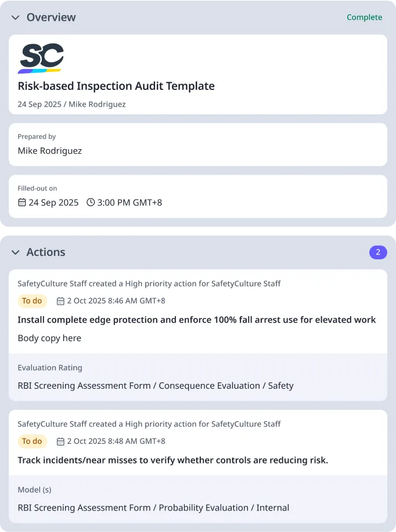Click the purple actions count badge

tap(378, 252)
